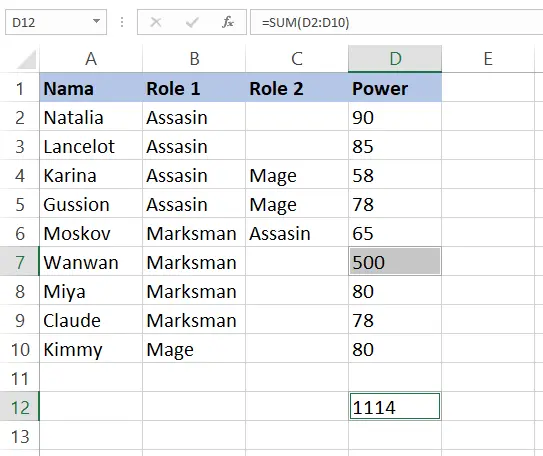543x456 pixels.
Task: Select the highlighted cell with 500
Action: pos(395,262)
